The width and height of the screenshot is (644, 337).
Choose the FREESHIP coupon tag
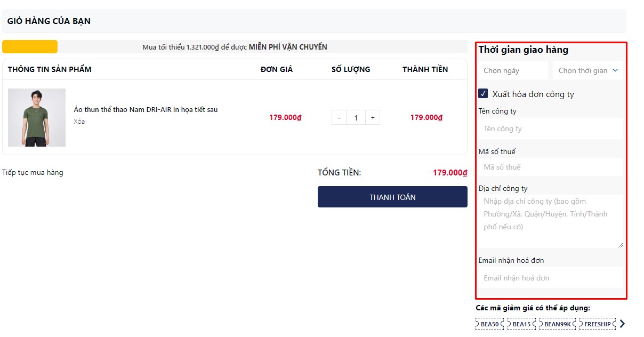597,324
